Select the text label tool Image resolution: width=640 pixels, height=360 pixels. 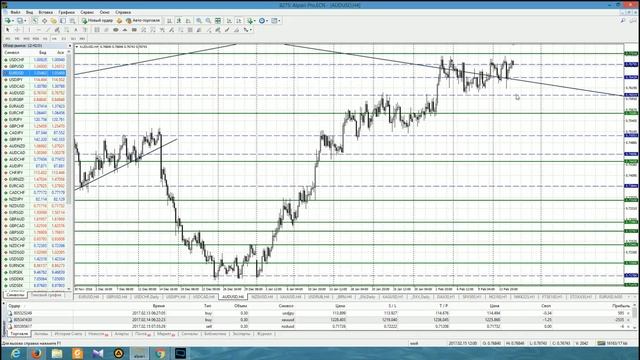(85, 30)
